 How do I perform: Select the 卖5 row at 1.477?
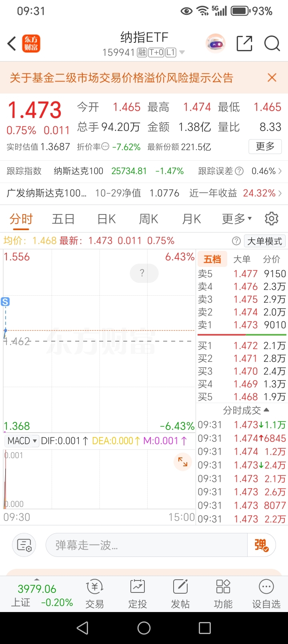pos(242,274)
